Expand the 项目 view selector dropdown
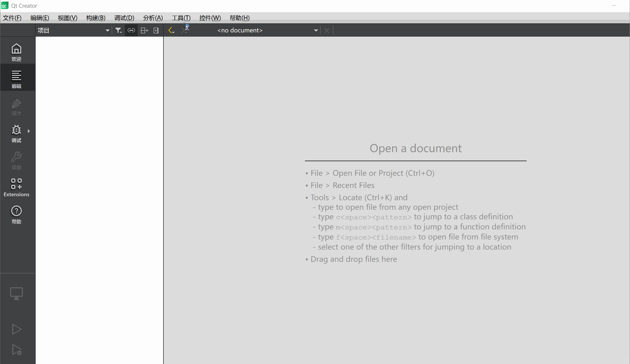Screen dimensions: 630x364 click(107, 31)
